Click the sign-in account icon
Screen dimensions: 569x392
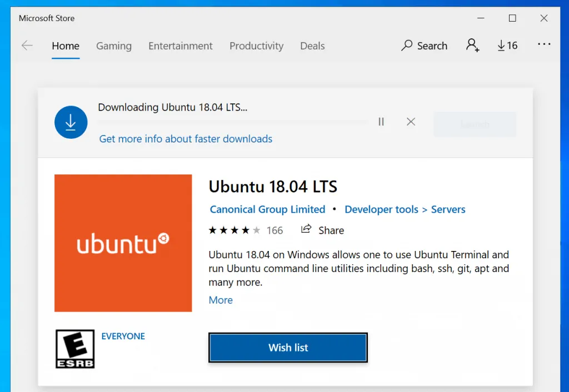pos(472,46)
